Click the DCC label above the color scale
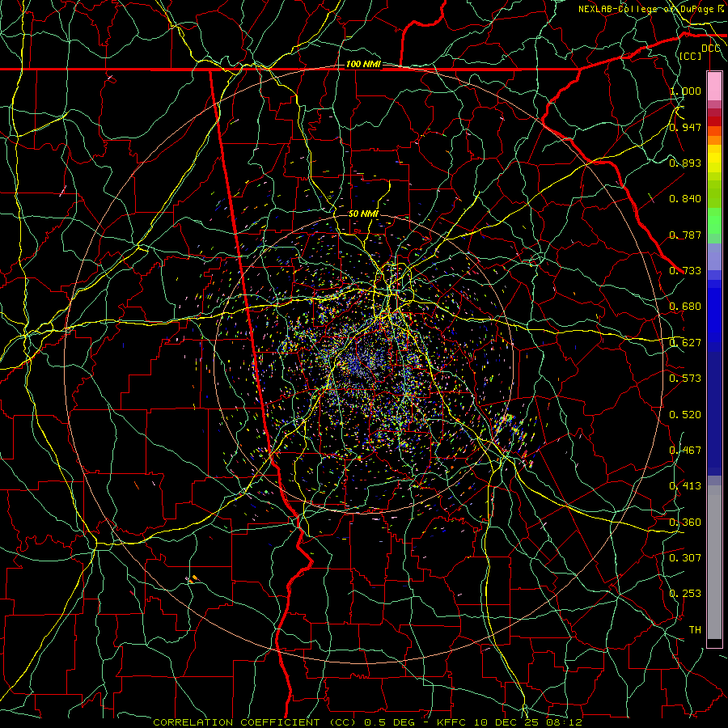 711,49
